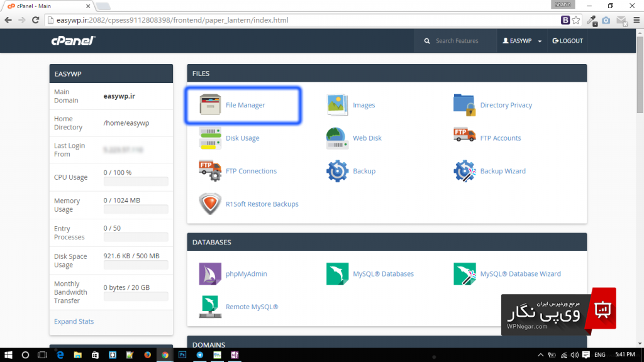Click the ENG language indicator

click(599, 355)
